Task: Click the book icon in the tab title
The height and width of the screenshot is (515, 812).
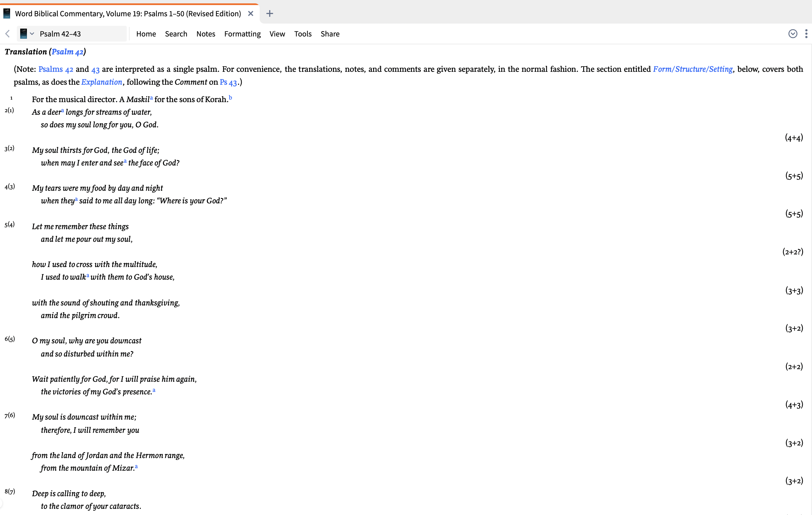Action: pyautogui.click(x=7, y=13)
